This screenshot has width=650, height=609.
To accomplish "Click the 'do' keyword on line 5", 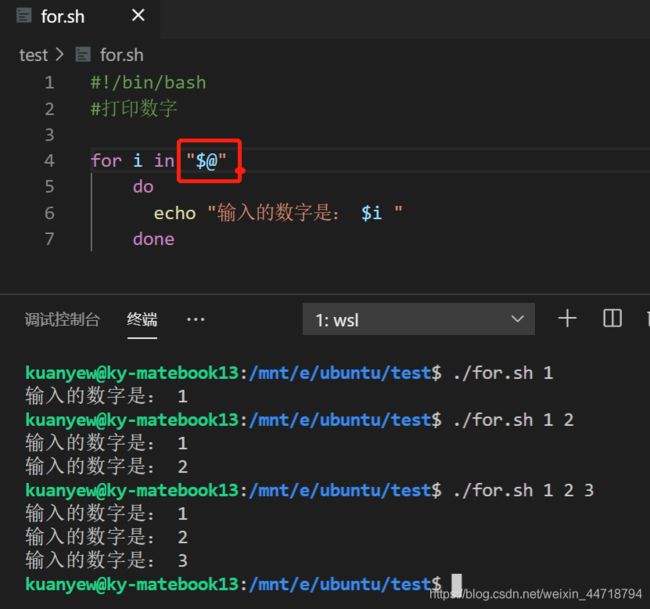I will [x=143, y=187].
